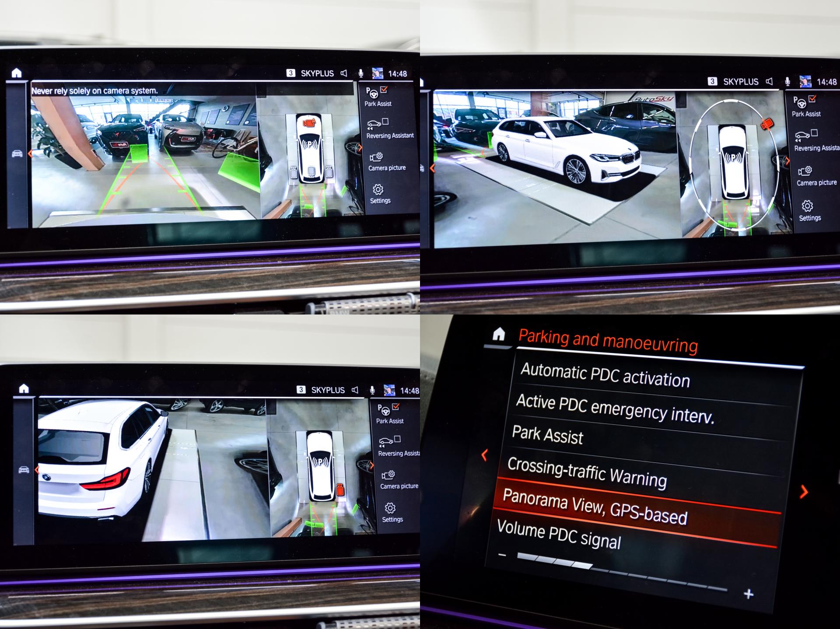Select Panorama View, GPS-based entry
The width and height of the screenshot is (840, 629).
[x=637, y=512]
